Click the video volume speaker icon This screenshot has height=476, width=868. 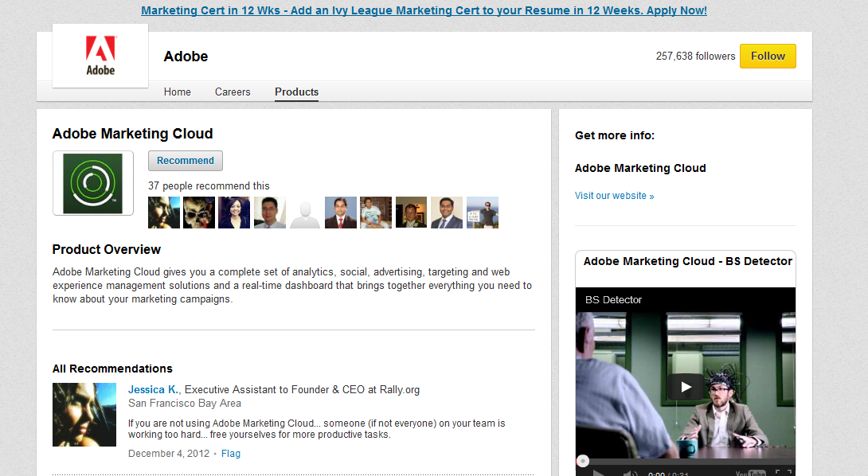[x=630, y=474]
